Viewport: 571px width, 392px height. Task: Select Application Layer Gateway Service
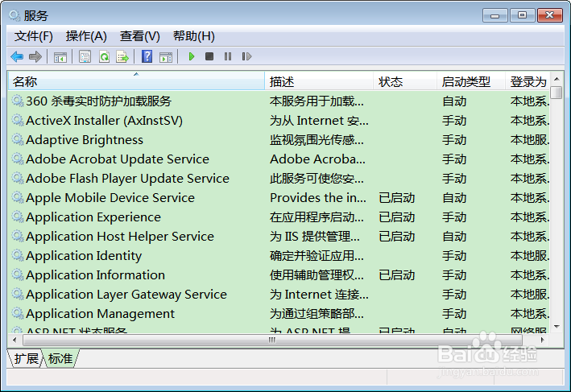[126, 294]
